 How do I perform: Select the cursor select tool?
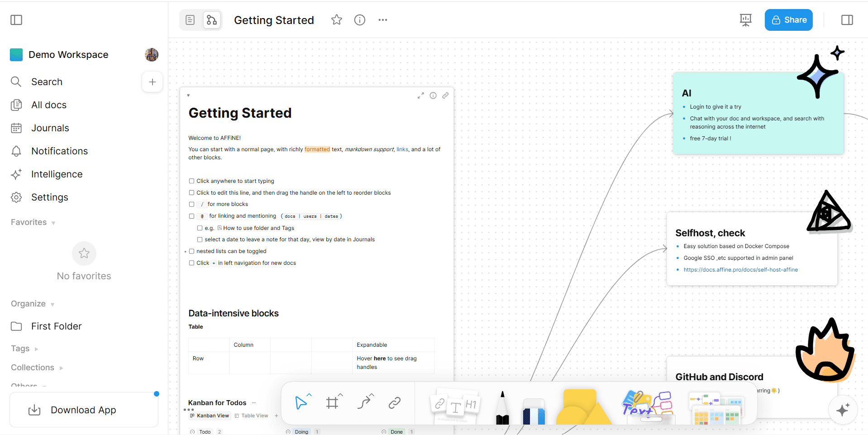pyautogui.click(x=300, y=402)
